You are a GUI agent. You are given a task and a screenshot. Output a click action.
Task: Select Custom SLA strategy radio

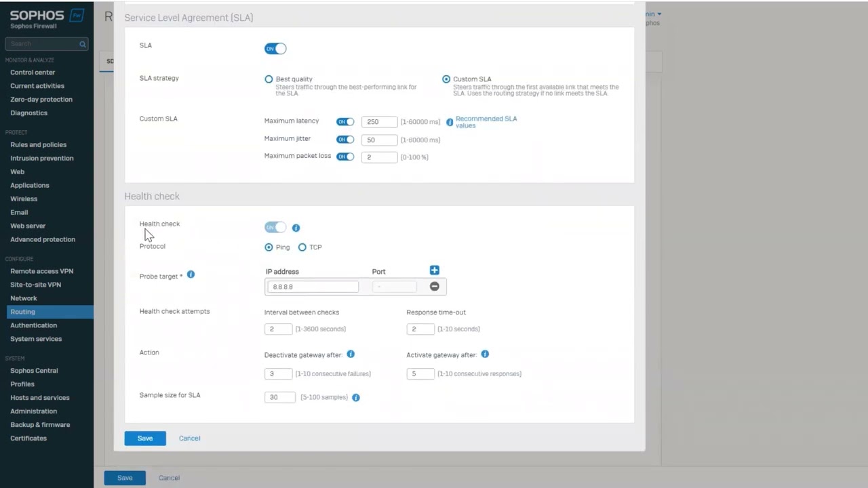[x=446, y=79]
